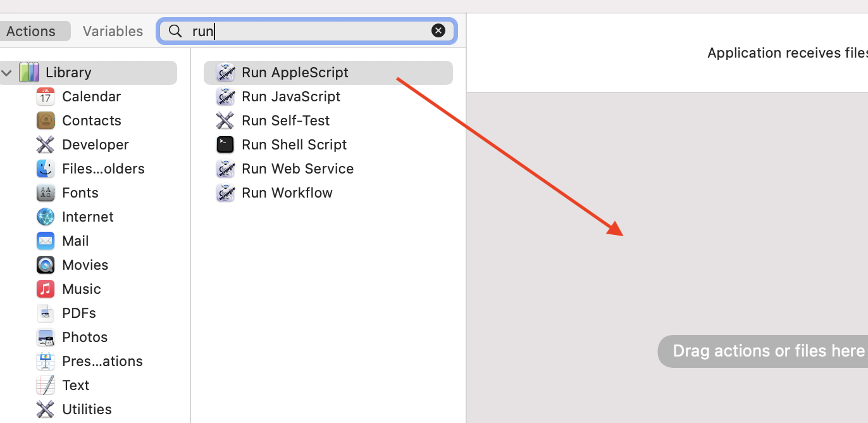Clear the search field text
Screen dimensions: 868x423
[438, 30]
